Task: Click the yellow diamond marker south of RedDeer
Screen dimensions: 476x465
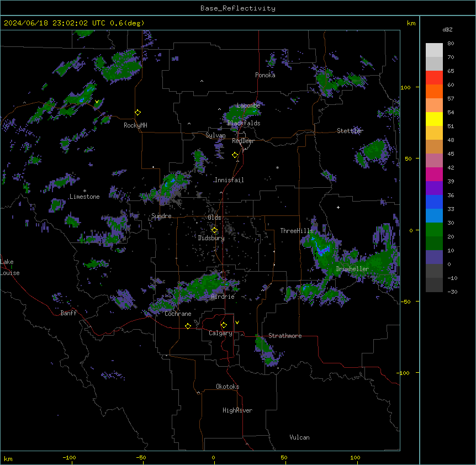Action: (235, 155)
